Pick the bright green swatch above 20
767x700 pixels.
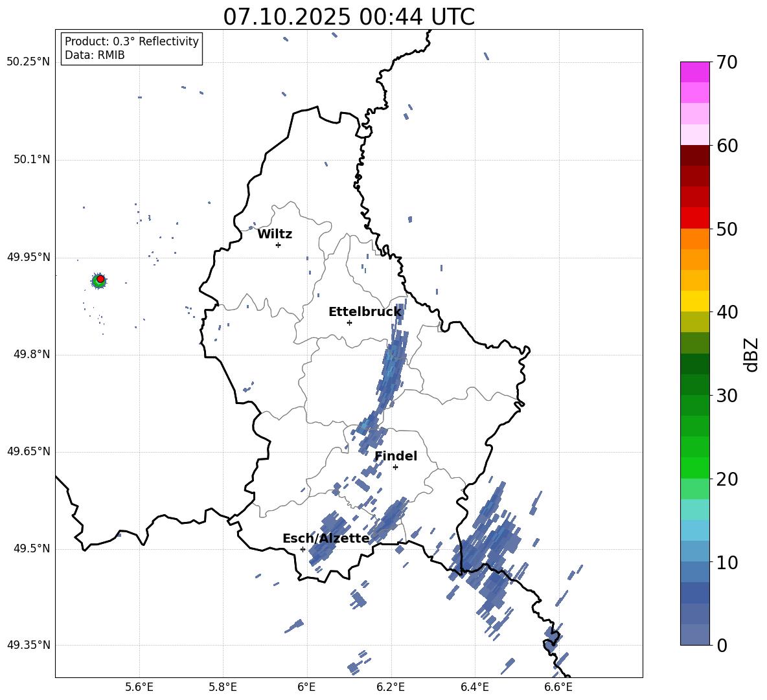[694, 468]
